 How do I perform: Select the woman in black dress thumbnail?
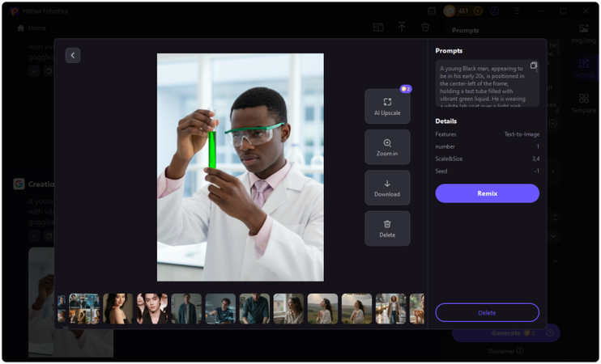tap(118, 309)
